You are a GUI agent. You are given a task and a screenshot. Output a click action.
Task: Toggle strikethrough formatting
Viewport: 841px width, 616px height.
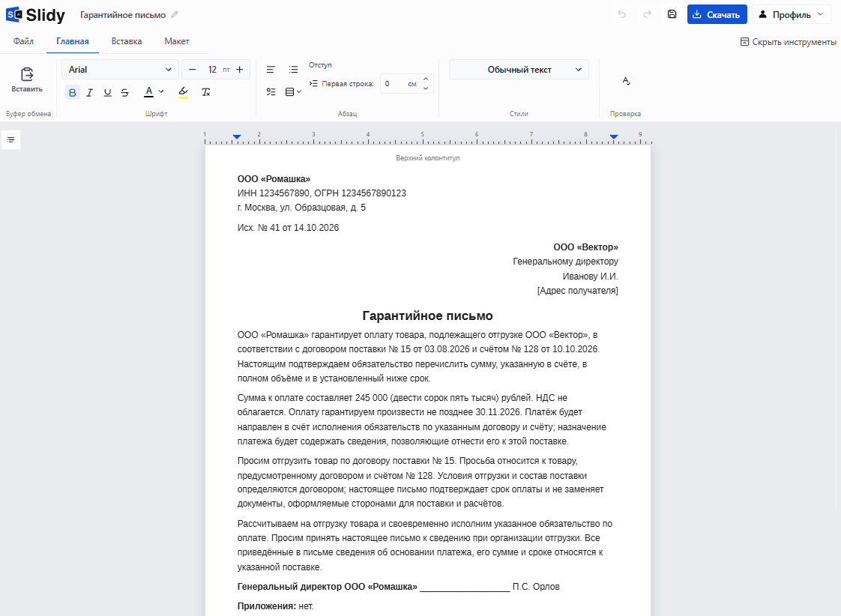(125, 92)
